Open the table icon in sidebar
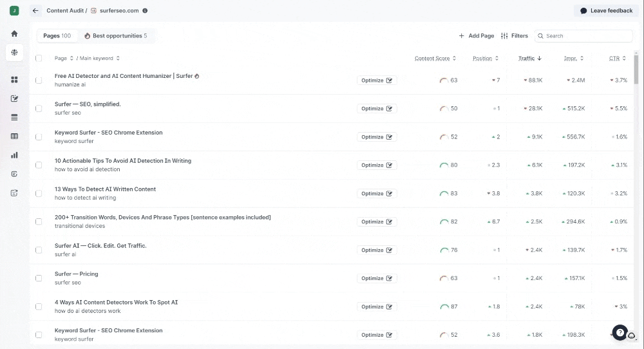Screen dimensions: 644x349 14,137
